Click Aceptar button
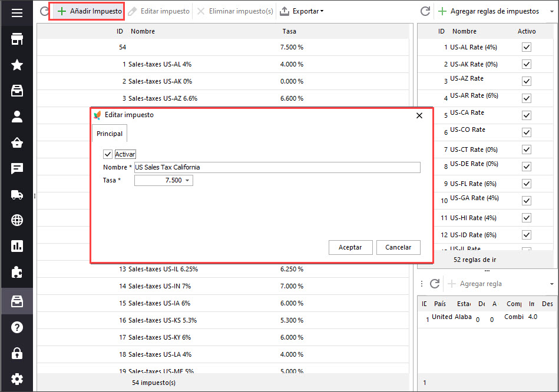This screenshot has height=392, width=559. [x=350, y=247]
